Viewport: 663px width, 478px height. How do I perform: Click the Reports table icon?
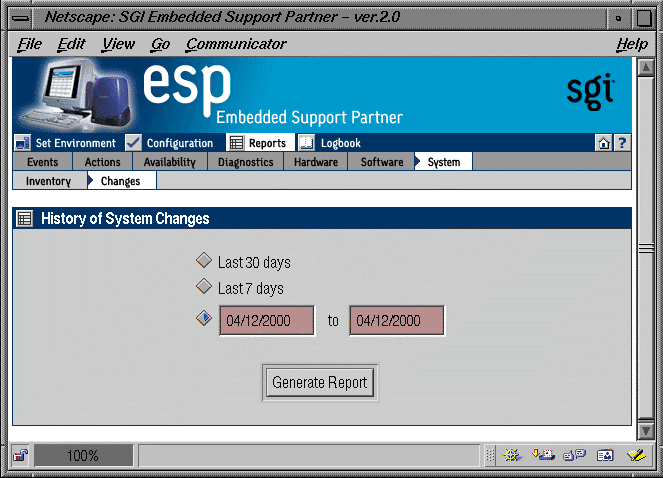point(236,143)
